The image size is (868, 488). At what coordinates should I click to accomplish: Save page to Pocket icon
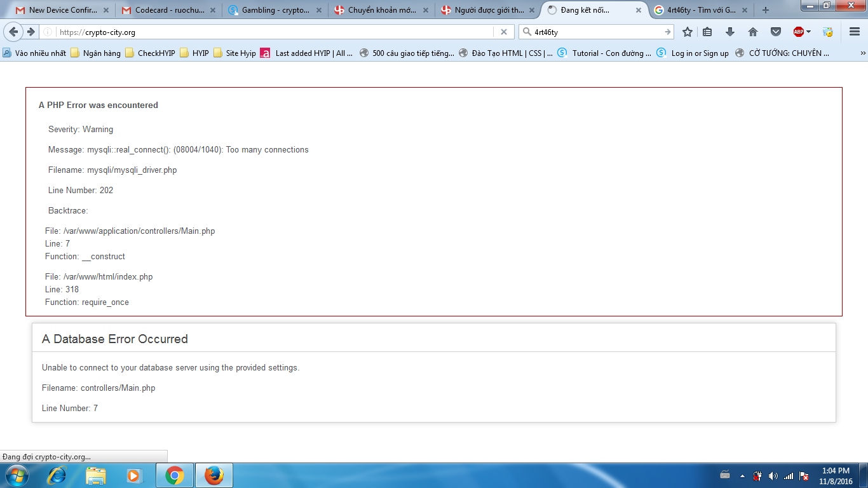pyautogui.click(x=776, y=32)
